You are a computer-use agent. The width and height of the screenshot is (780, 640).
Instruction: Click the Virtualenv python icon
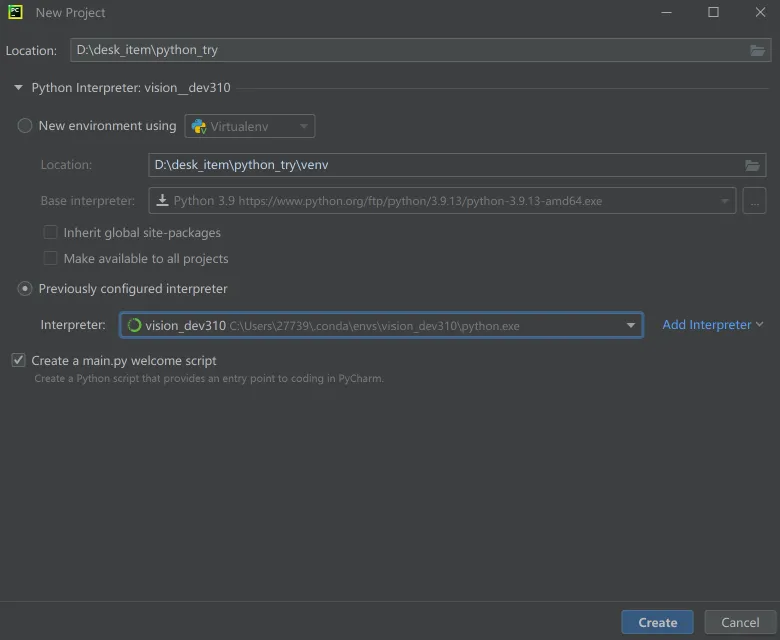pos(199,126)
